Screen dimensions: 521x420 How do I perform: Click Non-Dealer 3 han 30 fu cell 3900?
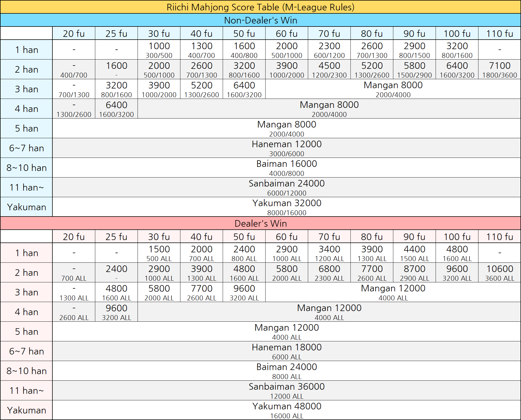tap(159, 89)
